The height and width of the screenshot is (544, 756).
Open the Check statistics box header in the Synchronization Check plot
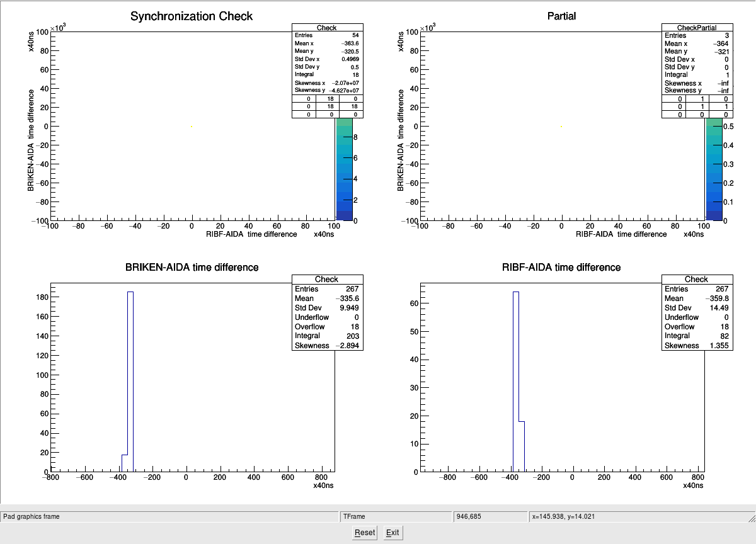(327, 28)
